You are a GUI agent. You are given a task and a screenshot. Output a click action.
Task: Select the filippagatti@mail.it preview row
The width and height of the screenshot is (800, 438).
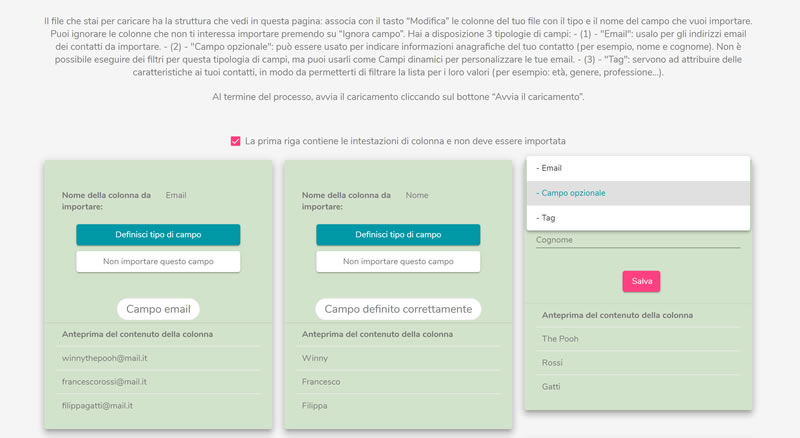pyautogui.click(x=158, y=406)
